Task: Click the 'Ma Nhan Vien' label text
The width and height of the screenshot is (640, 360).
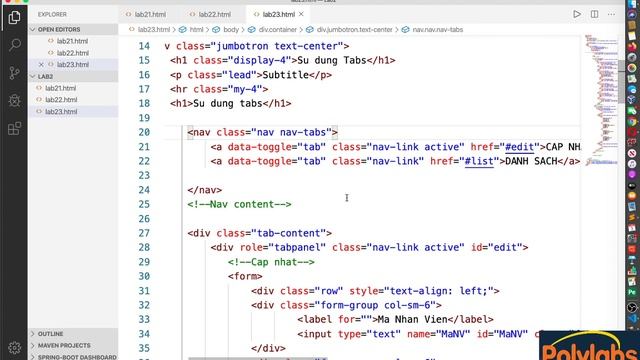Action: (x=413, y=319)
